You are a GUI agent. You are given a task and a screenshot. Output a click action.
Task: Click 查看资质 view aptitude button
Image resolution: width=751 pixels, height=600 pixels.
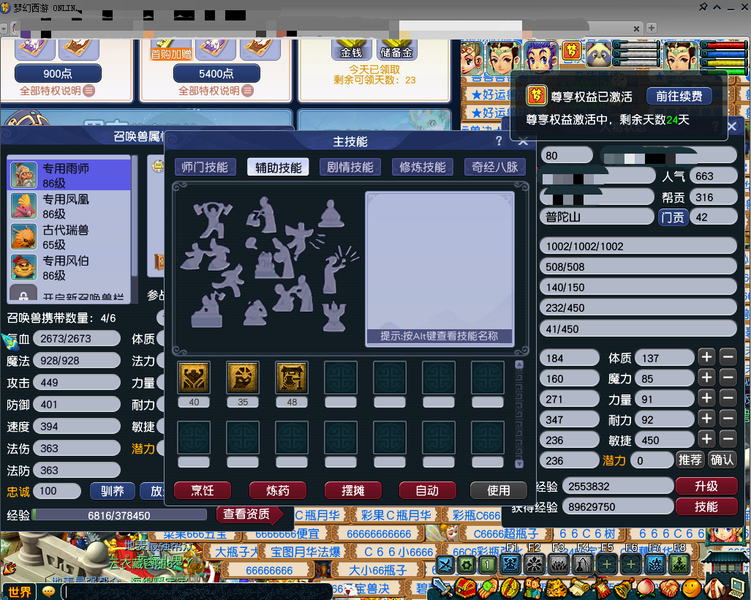(x=247, y=514)
